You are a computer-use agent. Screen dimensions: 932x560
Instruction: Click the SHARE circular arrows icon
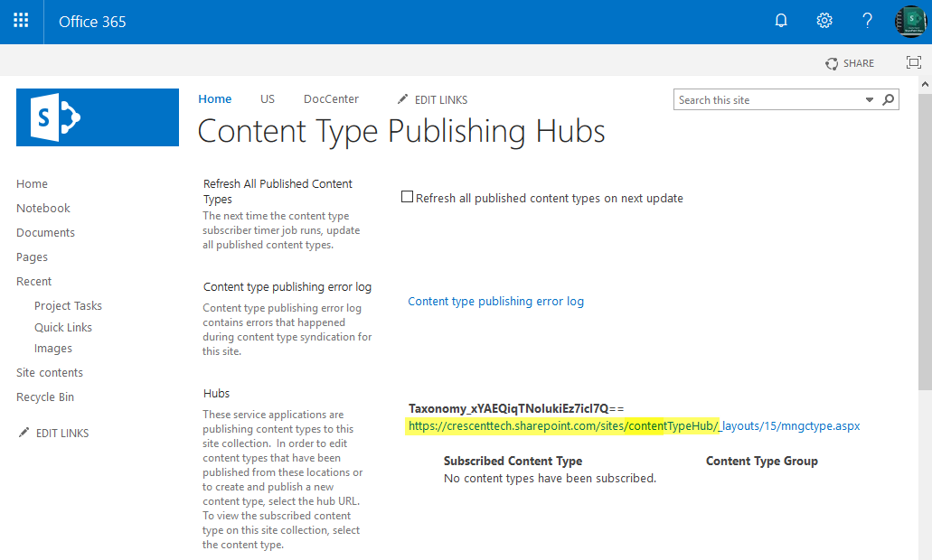831,62
